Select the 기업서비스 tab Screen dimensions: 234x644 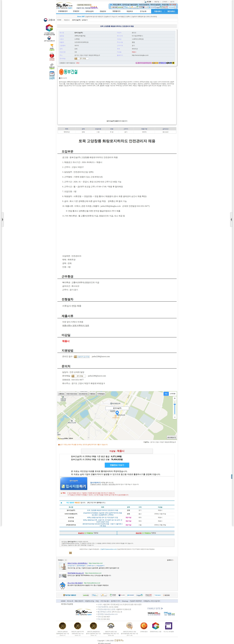click(x=158, y=11)
